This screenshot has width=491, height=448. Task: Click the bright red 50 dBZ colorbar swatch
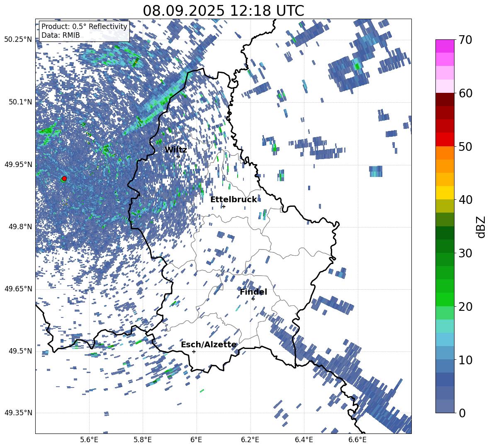(x=445, y=140)
